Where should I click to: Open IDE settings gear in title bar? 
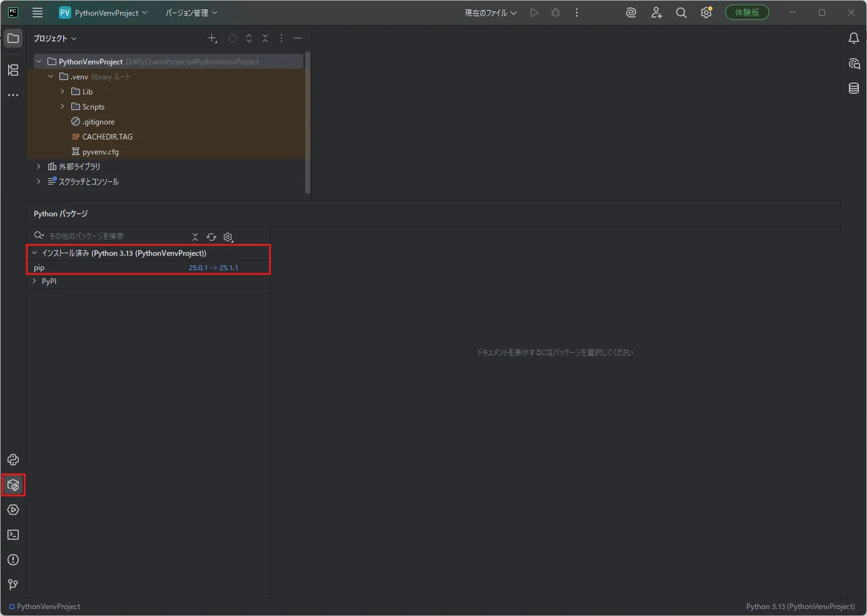coord(706,13)
